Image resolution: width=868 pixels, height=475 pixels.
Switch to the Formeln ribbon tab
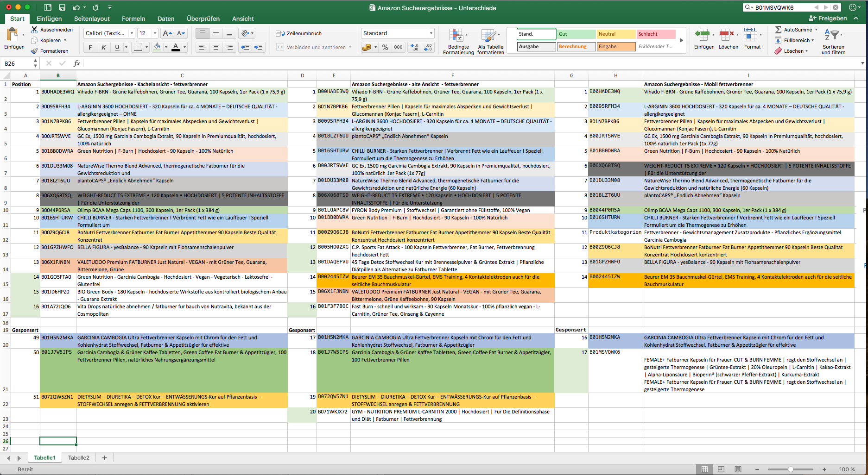(133, 19)
